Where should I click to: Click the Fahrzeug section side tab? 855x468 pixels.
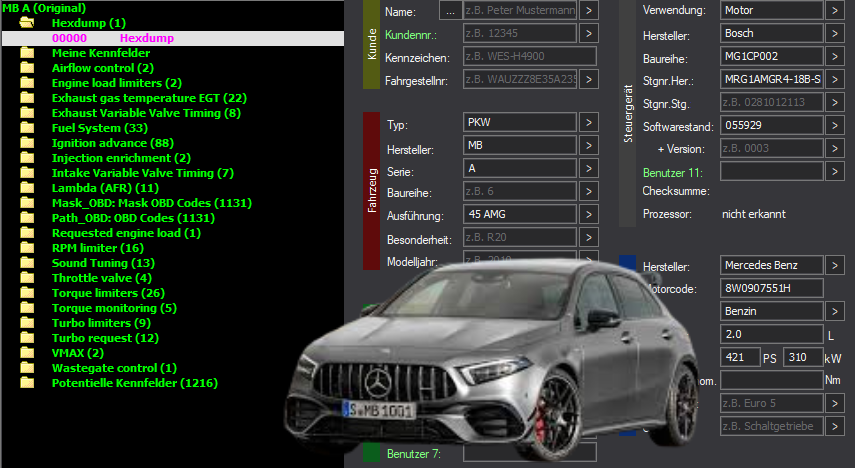coord(371,190)
